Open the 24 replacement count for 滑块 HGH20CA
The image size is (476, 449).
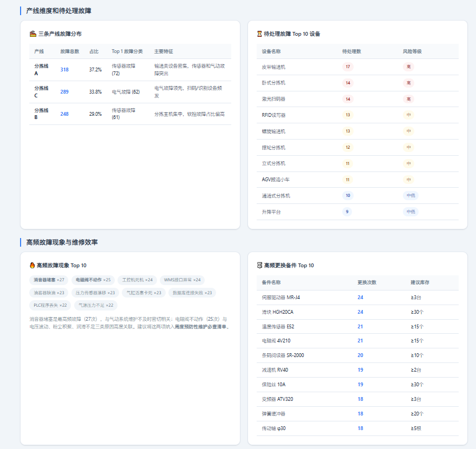pos(360,312)
